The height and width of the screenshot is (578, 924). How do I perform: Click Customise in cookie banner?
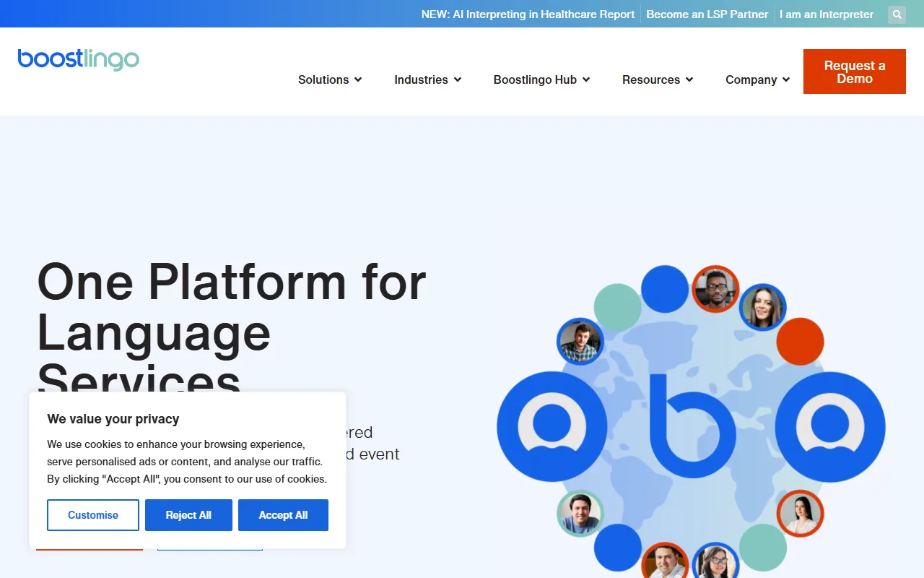pyautogui.click(x=93, y=515)
